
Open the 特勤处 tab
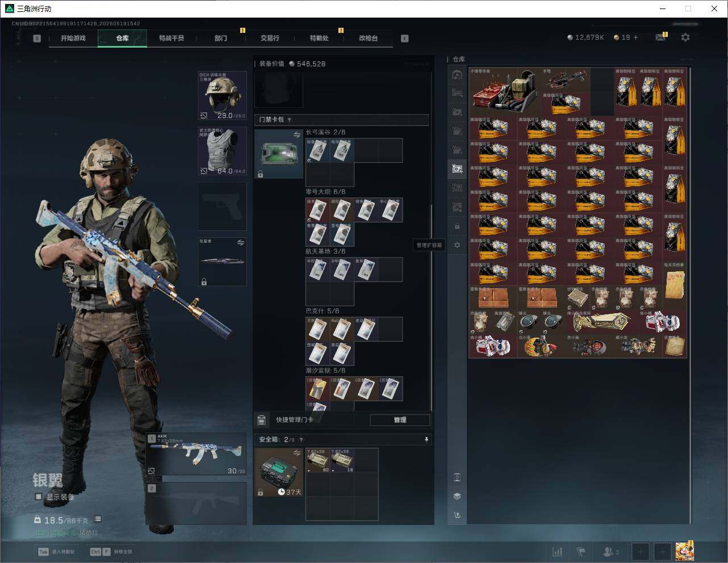point(319,38)
